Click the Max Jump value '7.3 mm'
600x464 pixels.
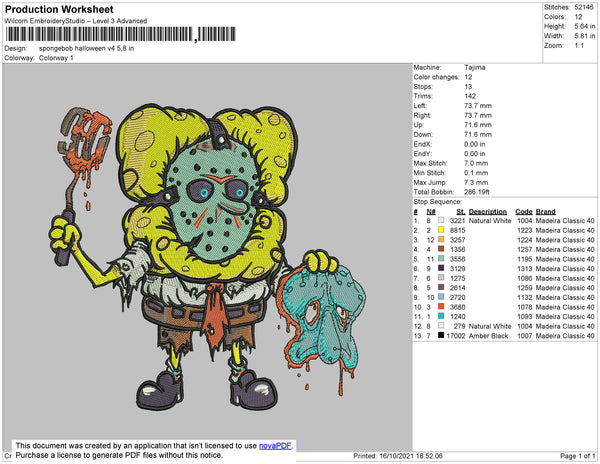(476, 182)
